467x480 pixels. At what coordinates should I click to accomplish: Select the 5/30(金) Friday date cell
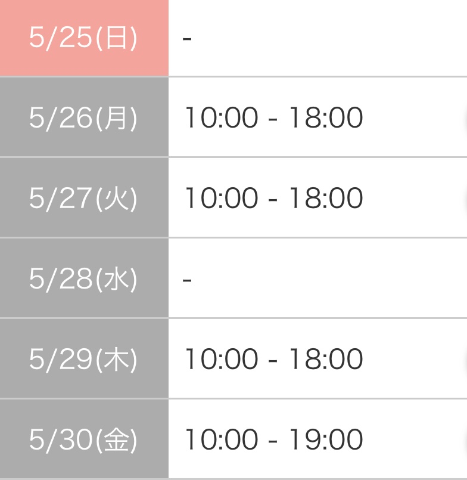pos(84,439)
